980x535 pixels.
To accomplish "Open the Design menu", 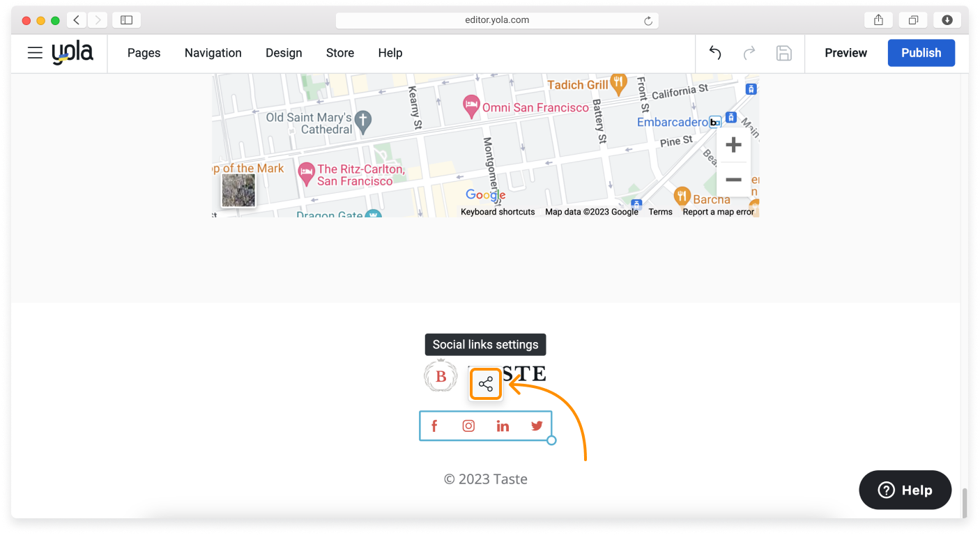I will 284,53.
